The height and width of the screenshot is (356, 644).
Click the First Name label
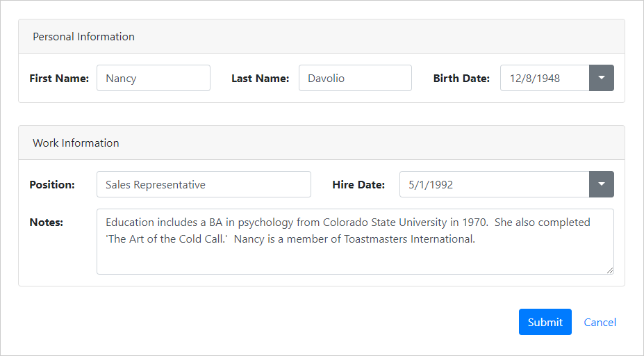click(59, 78)
